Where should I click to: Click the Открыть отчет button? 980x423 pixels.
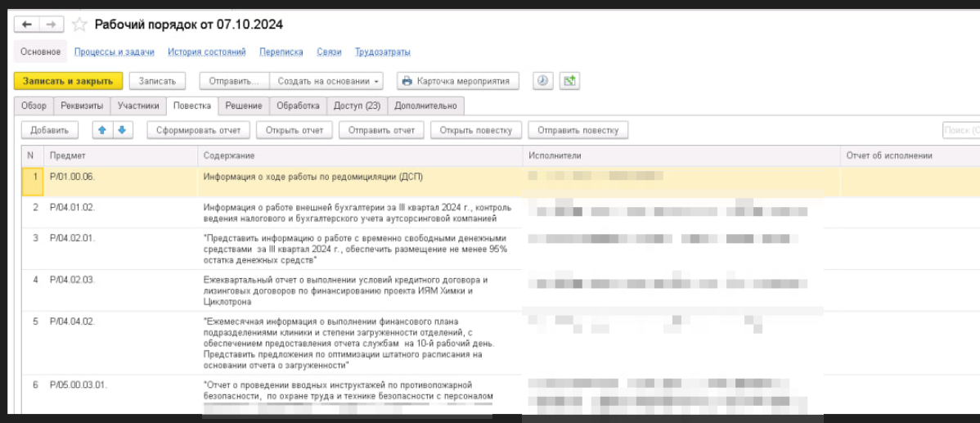click(294, 131)
